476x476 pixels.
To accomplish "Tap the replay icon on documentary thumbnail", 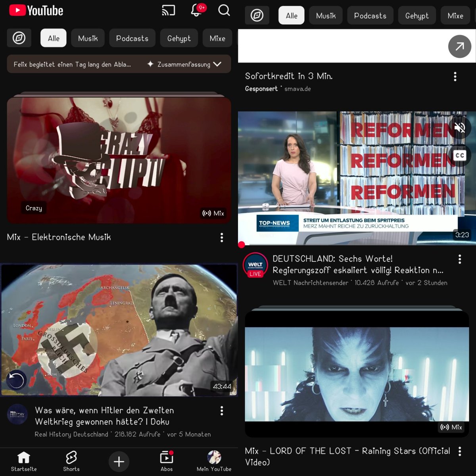I will [x=16, y=380].
